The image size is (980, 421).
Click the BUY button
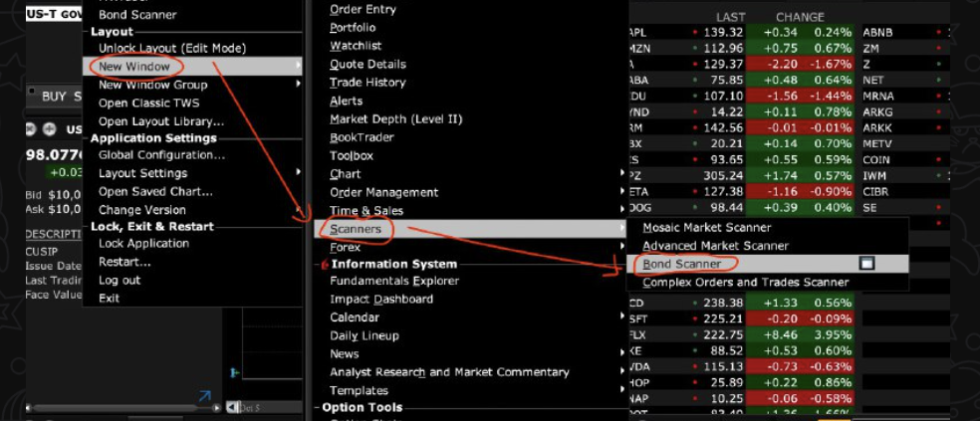point(53,97)
